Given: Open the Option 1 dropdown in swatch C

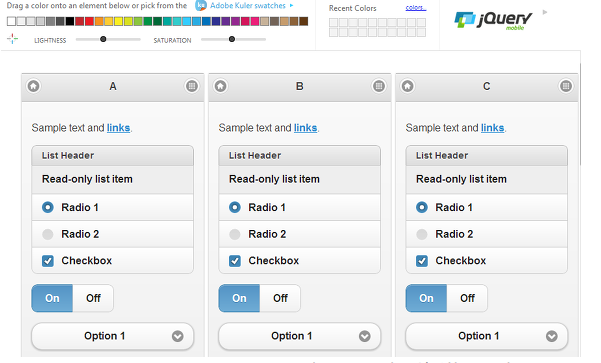Looking at the screenshot, I should click(x=486, y=336).
